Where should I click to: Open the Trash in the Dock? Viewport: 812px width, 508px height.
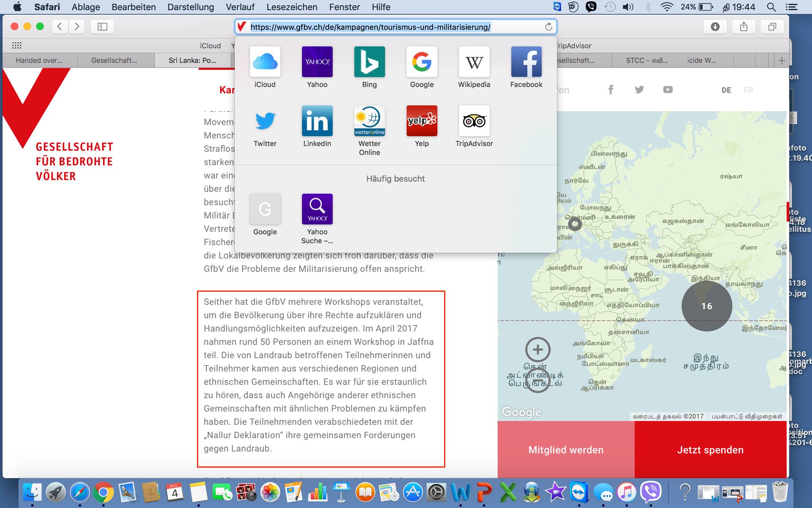780,492
